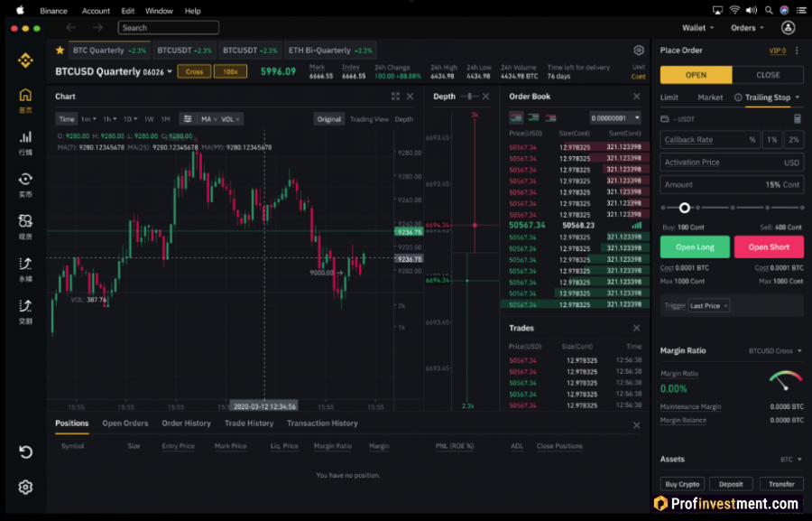Show both bids and asks view

[x=516, y=118]
